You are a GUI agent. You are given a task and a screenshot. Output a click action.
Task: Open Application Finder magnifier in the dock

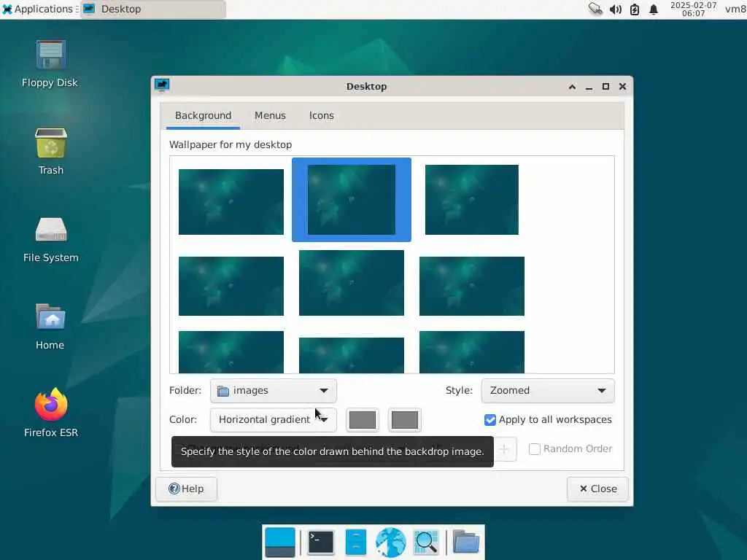point(426,542)
